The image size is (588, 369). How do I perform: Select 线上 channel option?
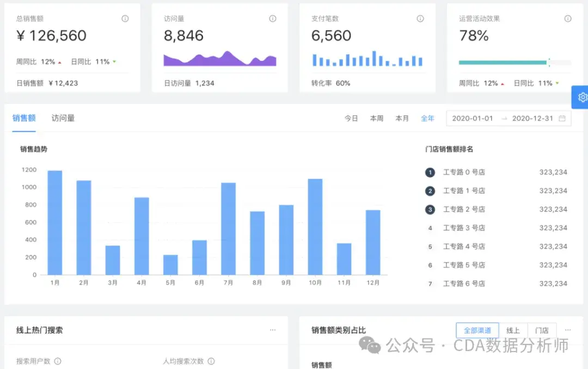coord(513,330)
